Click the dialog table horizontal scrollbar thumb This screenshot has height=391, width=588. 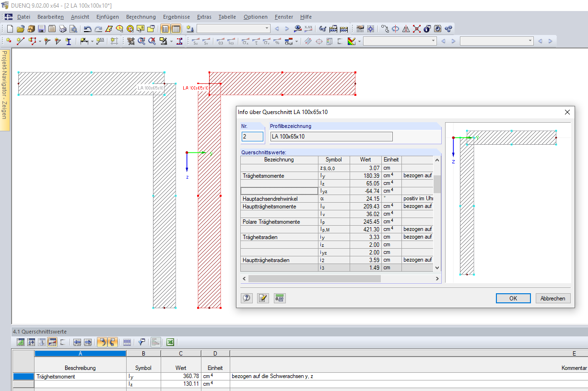coord(314,278)
